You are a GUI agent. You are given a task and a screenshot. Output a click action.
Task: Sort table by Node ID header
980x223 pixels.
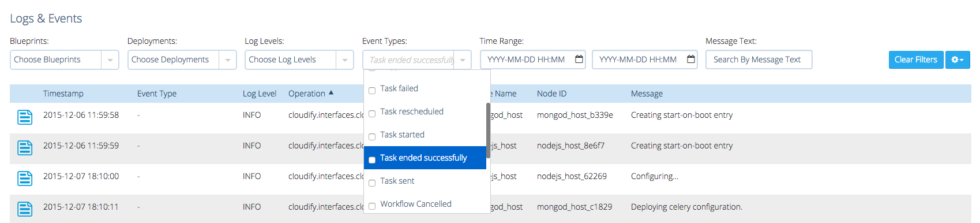pyautogui.click(x=551, y=94)
